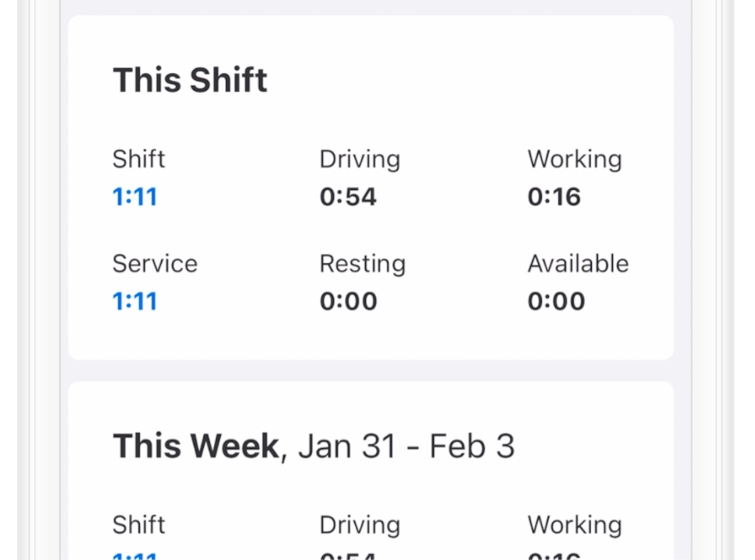This screenshot has width=755, height=560.
Task: Tap the Driving label under This Week
Action: [360, 524]
